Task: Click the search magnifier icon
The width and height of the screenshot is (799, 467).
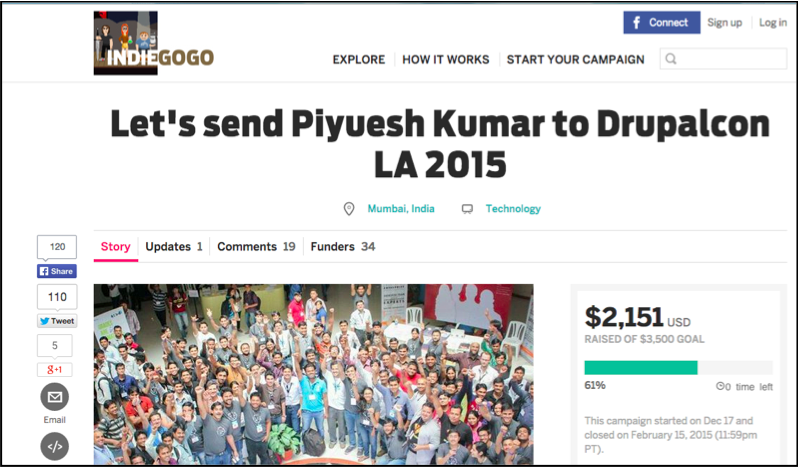Action: click(x=671, y=59)
